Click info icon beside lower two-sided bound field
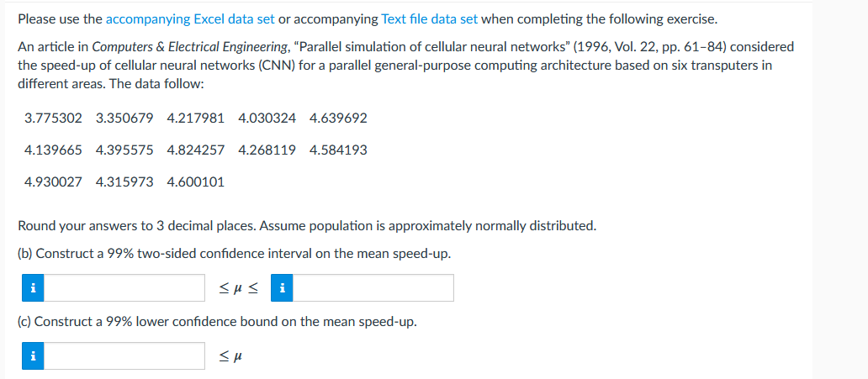The image size is (868, 379). 33,287
